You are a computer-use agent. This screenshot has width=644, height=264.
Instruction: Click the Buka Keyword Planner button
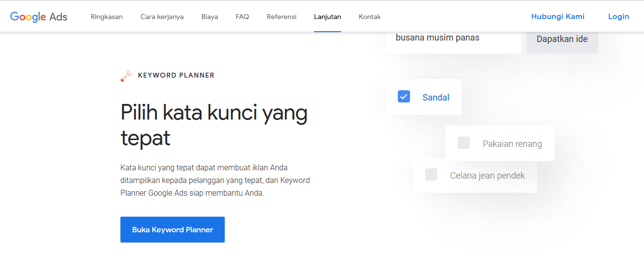(173, 229)
